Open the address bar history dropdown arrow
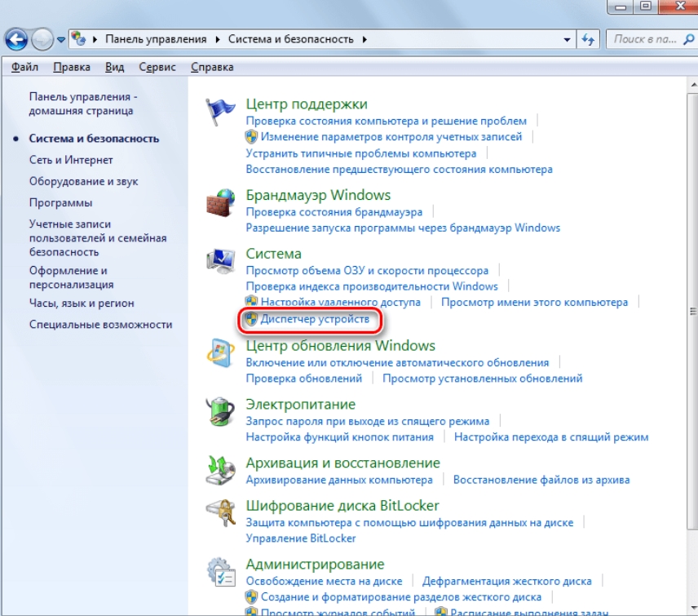Image resolution: width=698 pixels, height=616 pixels. [x=568, y=39]
